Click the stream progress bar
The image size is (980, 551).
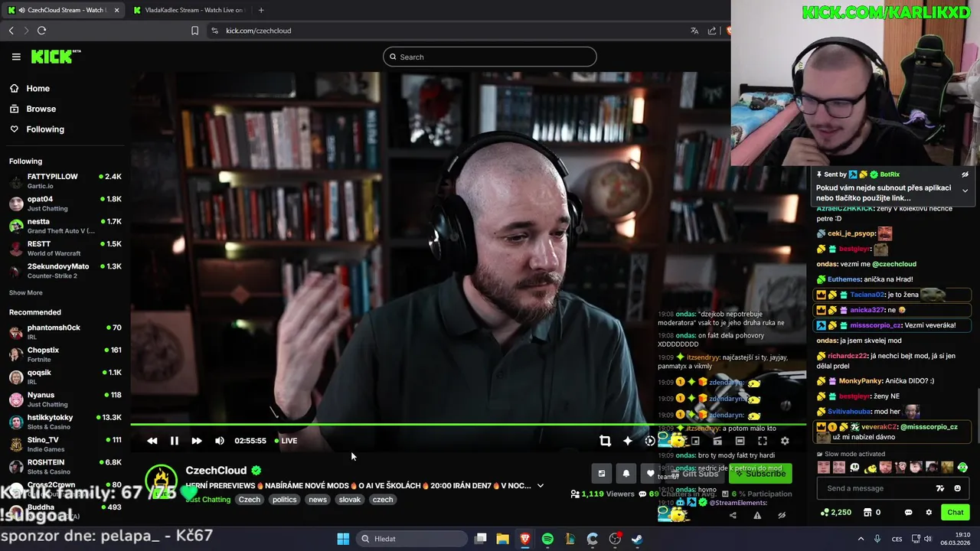[468, 424]
